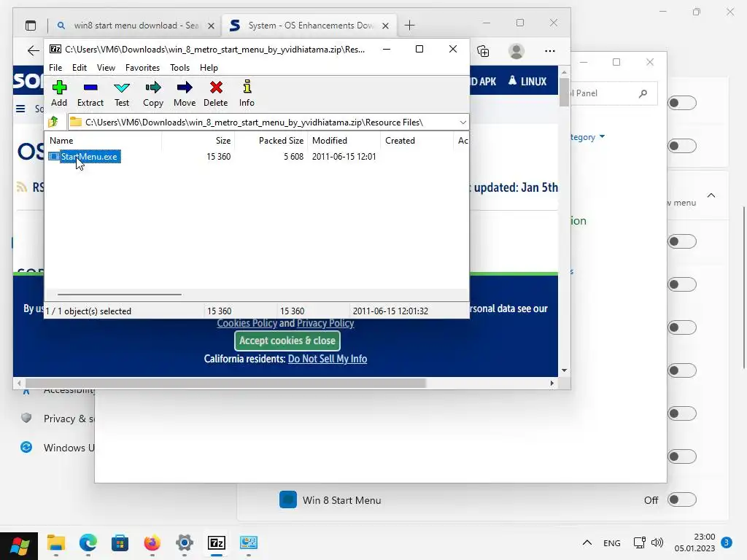The height and width of the screenshot is (560, 747).
Task: Open a new browser tab
Action: pos(409,26)
